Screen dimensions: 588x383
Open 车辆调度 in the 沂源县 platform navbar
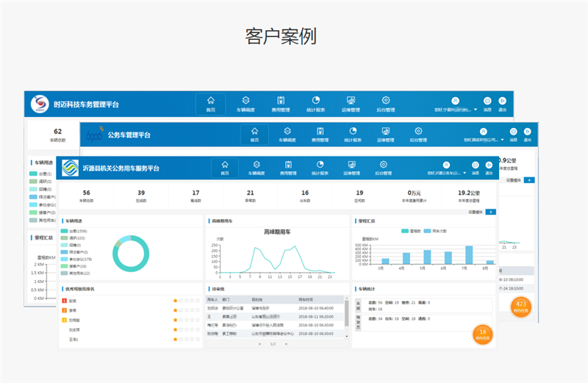point(257,166)
